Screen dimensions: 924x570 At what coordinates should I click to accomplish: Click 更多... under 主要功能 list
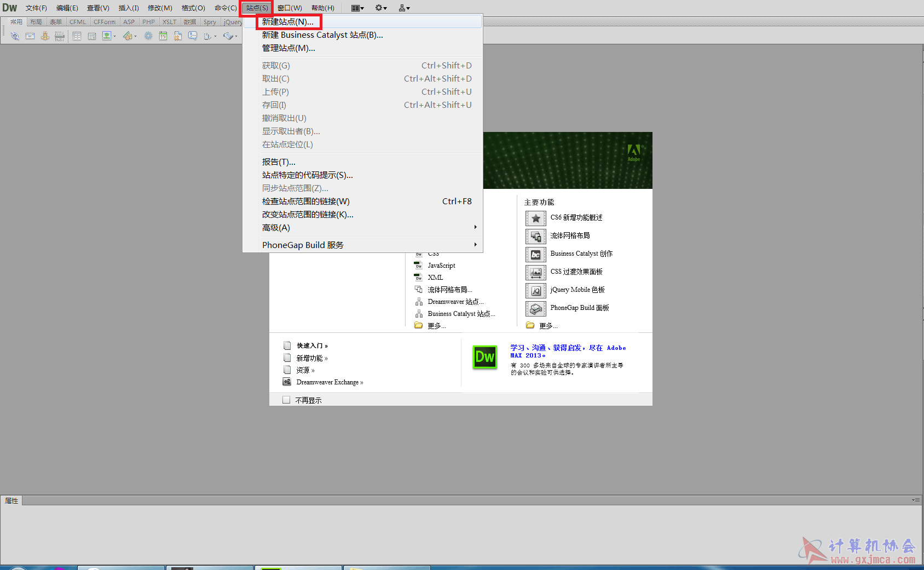coord(548,326)
